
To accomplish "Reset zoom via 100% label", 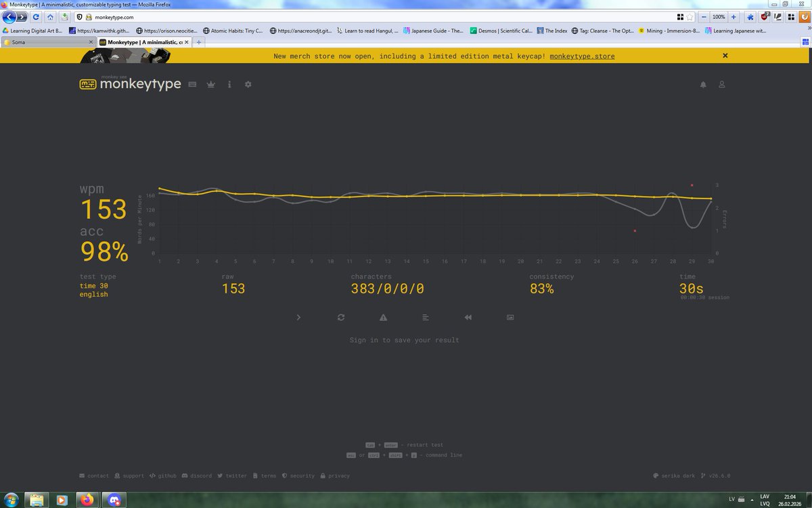I will (x=719, y=16).
